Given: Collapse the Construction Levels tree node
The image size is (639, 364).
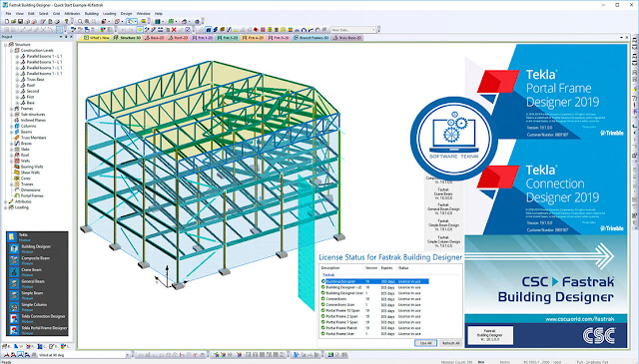Looking at the screenshot, I should click(x=11, y=50).
